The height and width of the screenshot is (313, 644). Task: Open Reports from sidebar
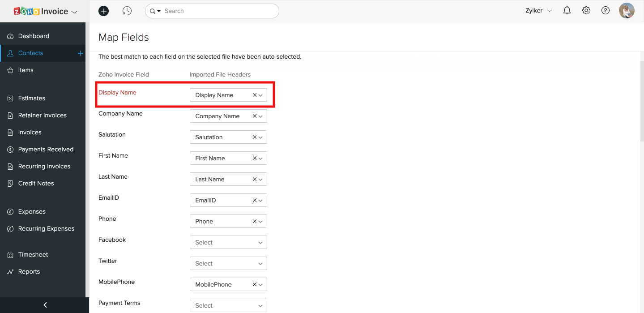(29, 271)
